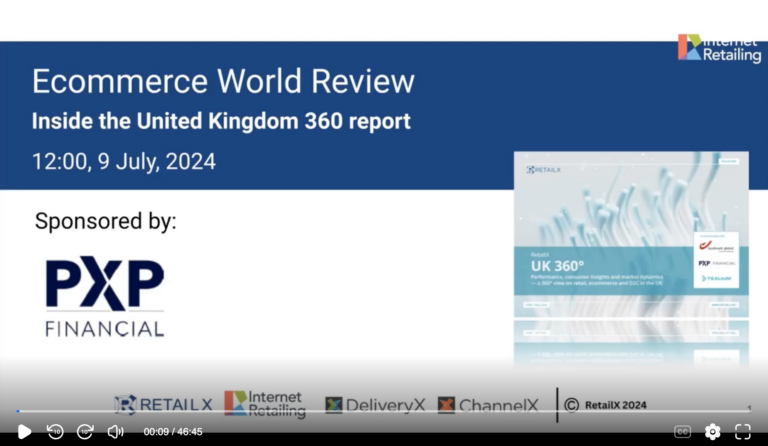Open the video settings gear
This screenshot has width=768, height=446.
712,431
